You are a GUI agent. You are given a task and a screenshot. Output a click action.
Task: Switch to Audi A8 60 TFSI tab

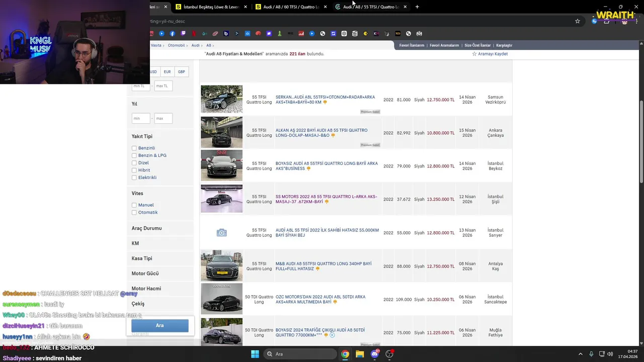290,7
